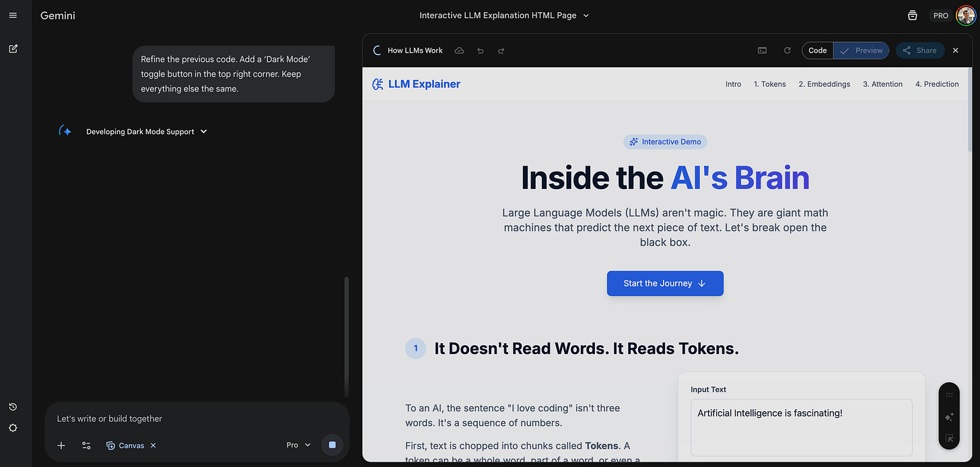Screen dimensions: 980x467
Task: Redo the canvas change
Action: [501, 50]
